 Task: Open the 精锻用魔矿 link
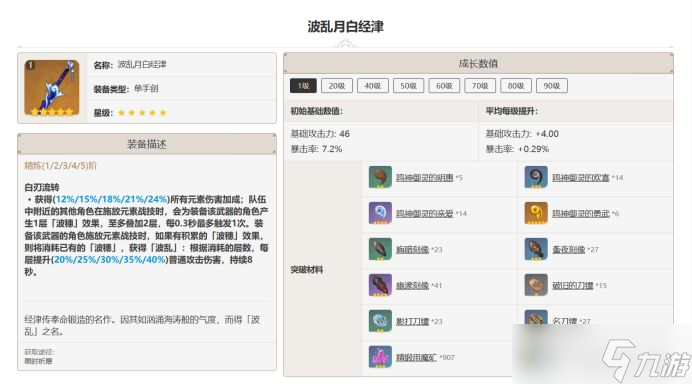click(x=416, y=358)
